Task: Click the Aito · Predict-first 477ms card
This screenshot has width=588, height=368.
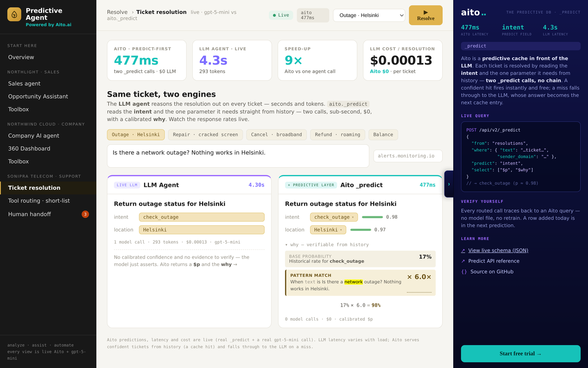Action: [x=147, y=60]
